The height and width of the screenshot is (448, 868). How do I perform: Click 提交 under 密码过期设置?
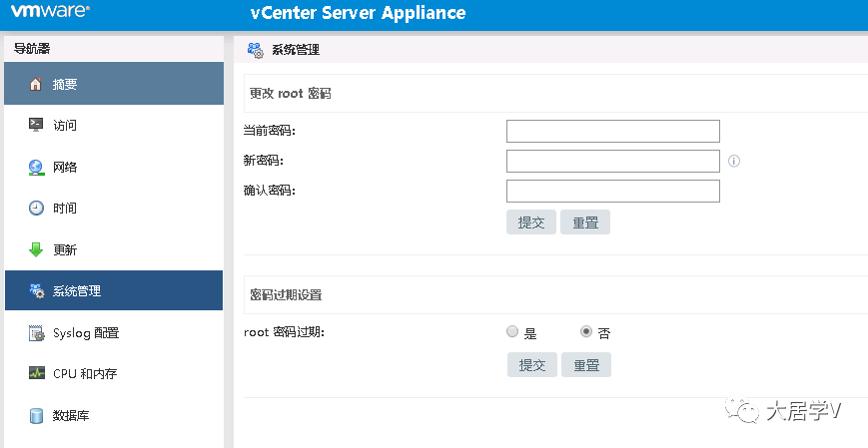click(x=532, y=364)
